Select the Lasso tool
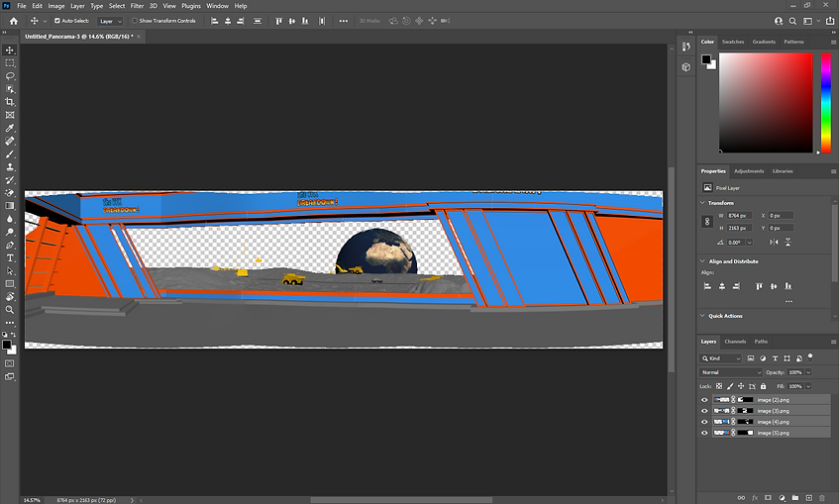Screen dimensions: 839x504 (x=10, y=76)
